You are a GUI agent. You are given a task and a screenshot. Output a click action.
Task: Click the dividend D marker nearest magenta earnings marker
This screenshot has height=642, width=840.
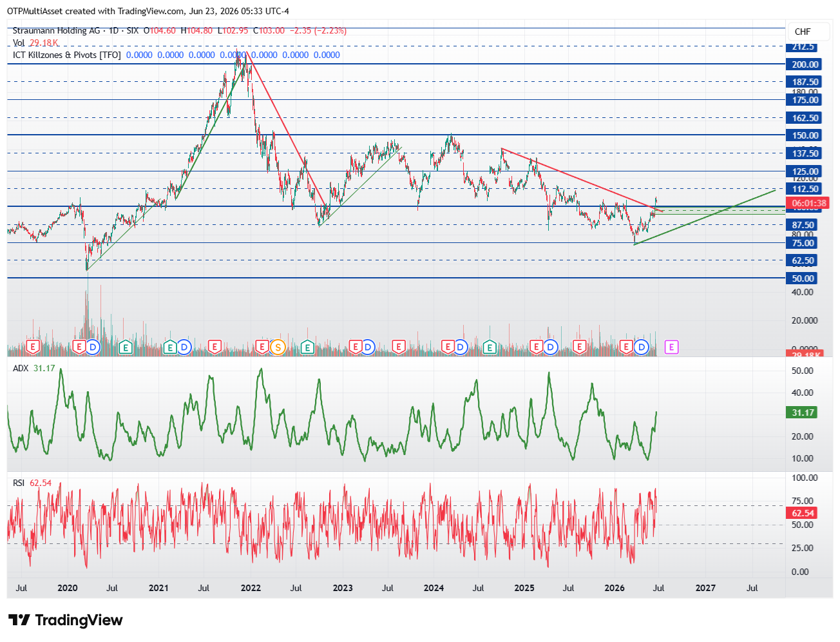[x=641, y=347]
